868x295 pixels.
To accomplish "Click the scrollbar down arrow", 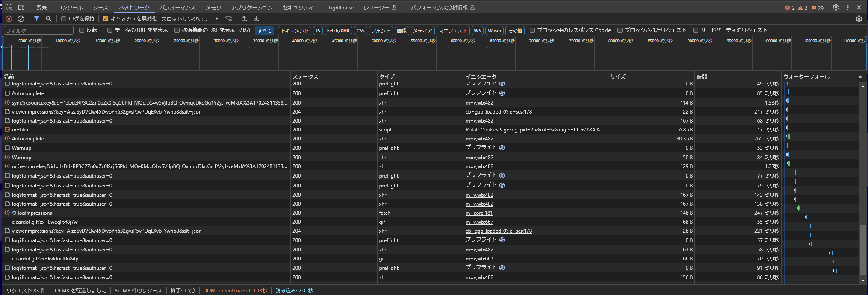I will coord(863,280).
